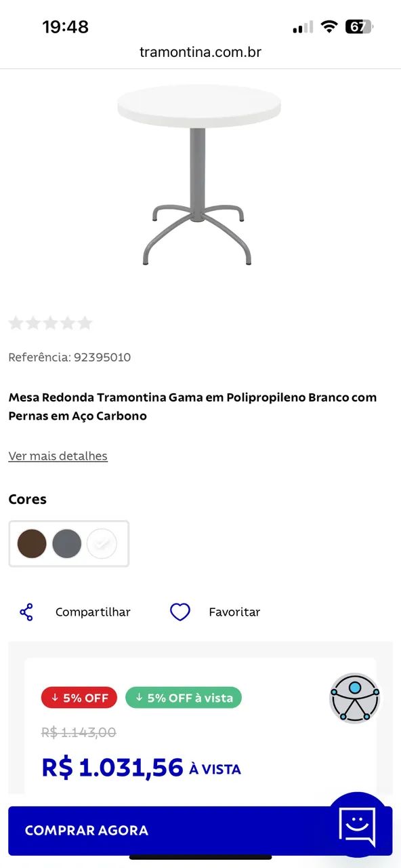Click the heart icon to favorite the product
Viewport: 401px width, 868px height.
click(x=180, y=612)
